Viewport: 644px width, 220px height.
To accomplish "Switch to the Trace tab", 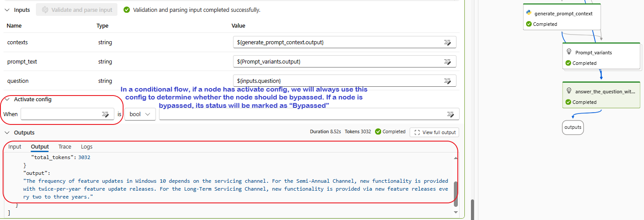I will pyautogui.click(x=65, y=147).
